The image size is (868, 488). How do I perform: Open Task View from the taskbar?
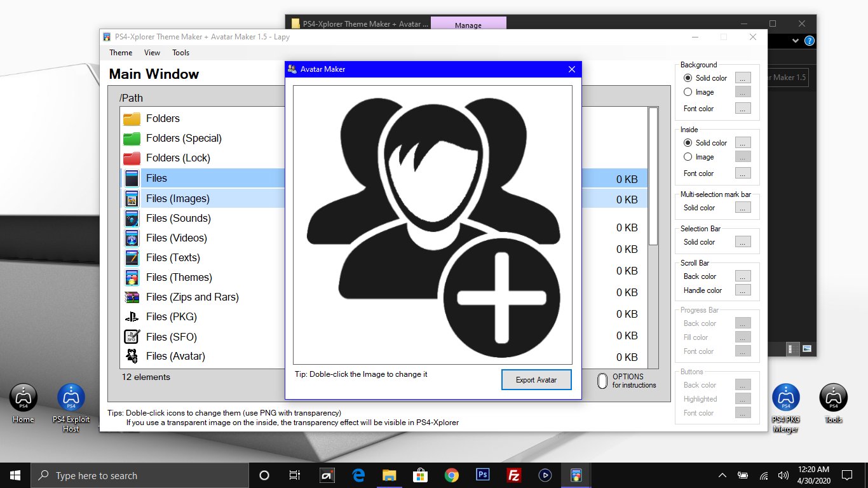[x=294, y=475]
